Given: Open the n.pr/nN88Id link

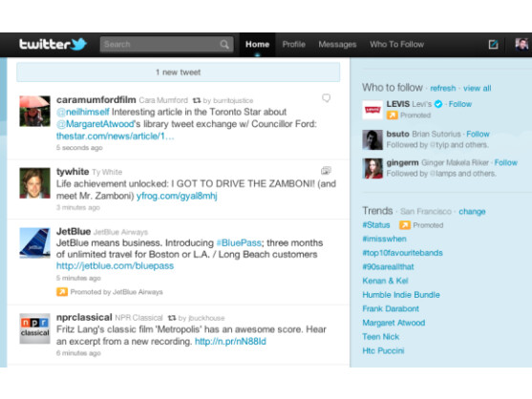Looking at the screenshot, I should click(x=230, y=342).
